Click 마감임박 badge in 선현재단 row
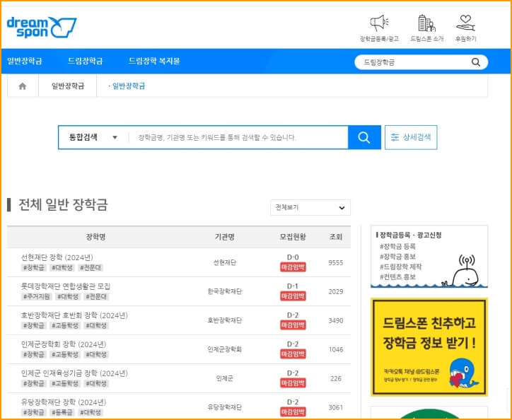 click(x=293, y=267)
